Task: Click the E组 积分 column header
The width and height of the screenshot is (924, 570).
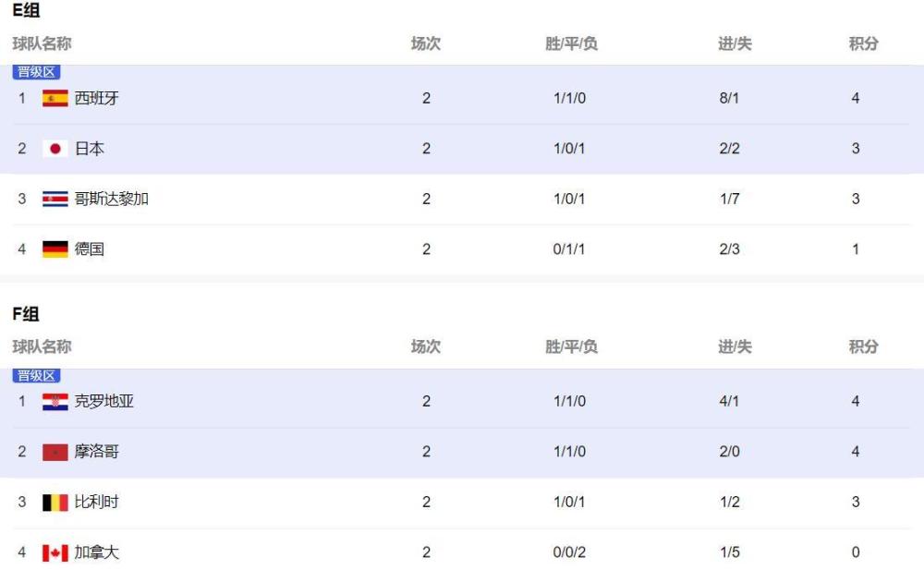Action: [863, 43]
